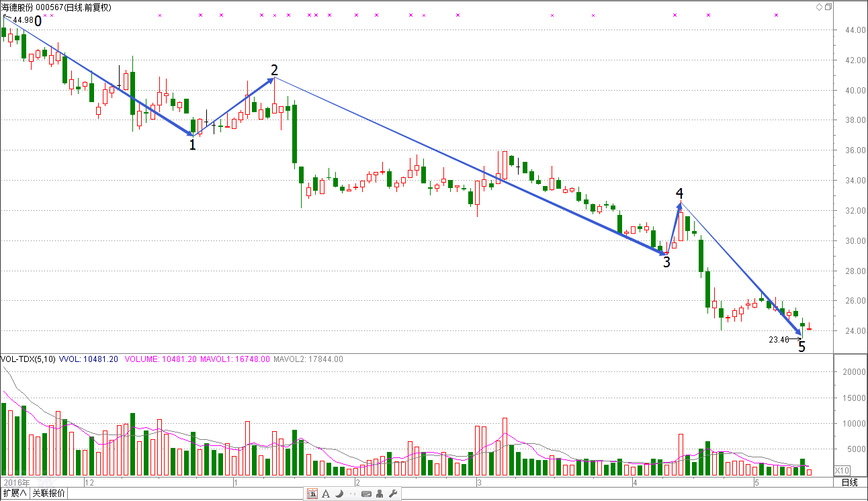The height and width of the screenshot is (501, 868).
Task: Click the 海德股份 000567 chart title
Action: click(x=56, y=7)
